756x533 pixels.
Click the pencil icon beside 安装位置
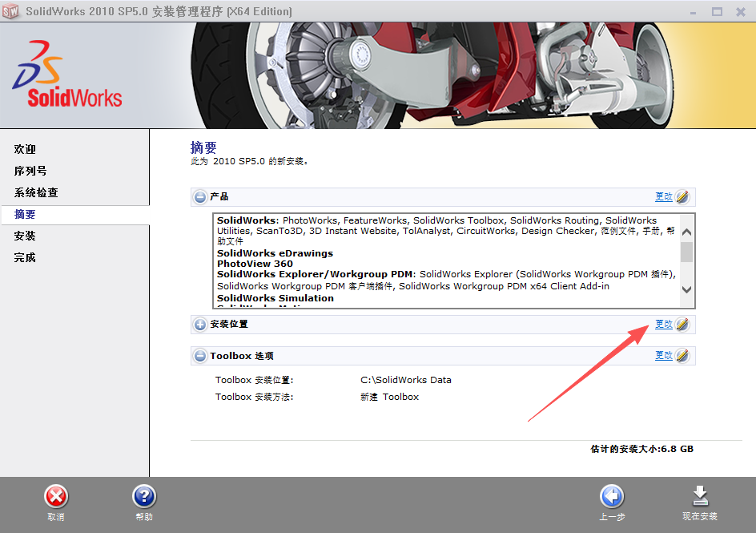(682, 324)
